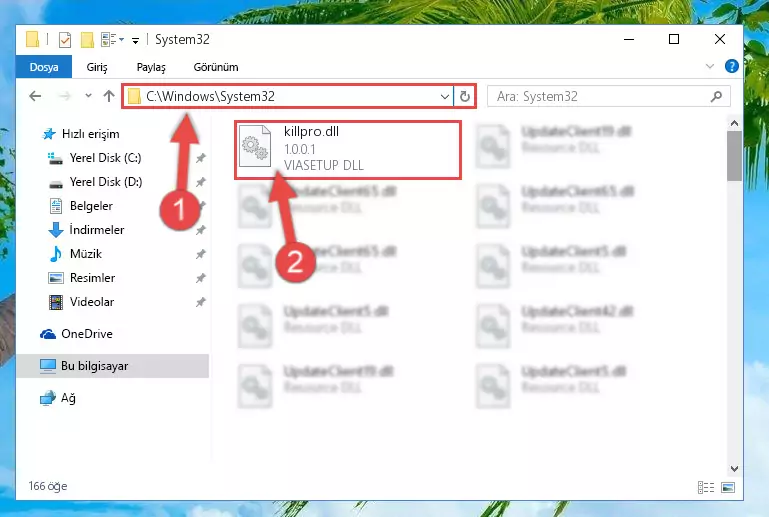The height and width of the screenshot is (517, 769).
Task: Switch to Details view icon in status bar
Action: [705, 487]
